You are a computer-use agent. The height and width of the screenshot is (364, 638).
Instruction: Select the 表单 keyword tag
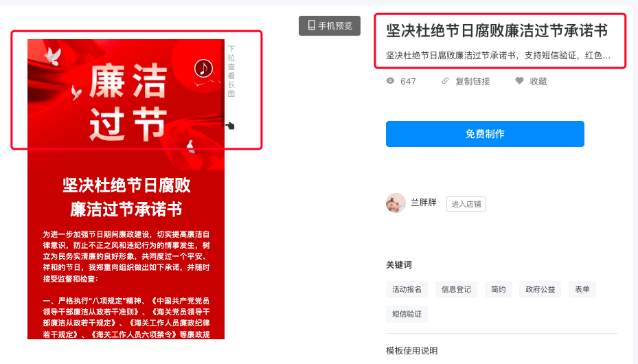point(582,289)
